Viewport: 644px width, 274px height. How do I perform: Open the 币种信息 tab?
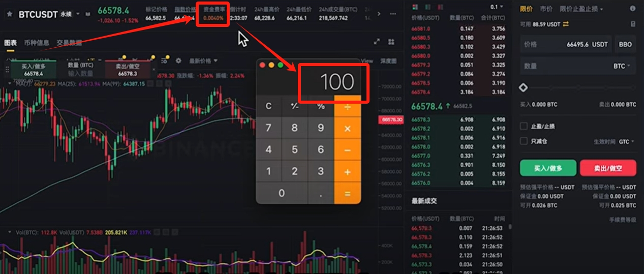(x=37, y=43)
